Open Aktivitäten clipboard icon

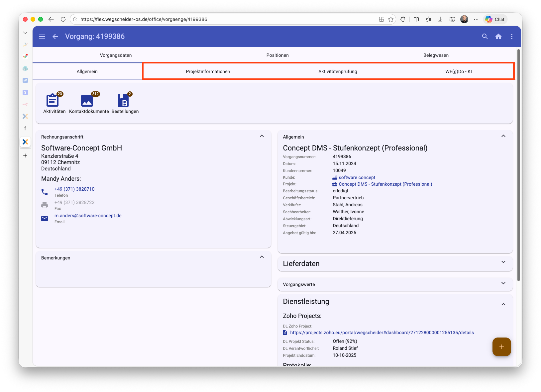(53, 101)
